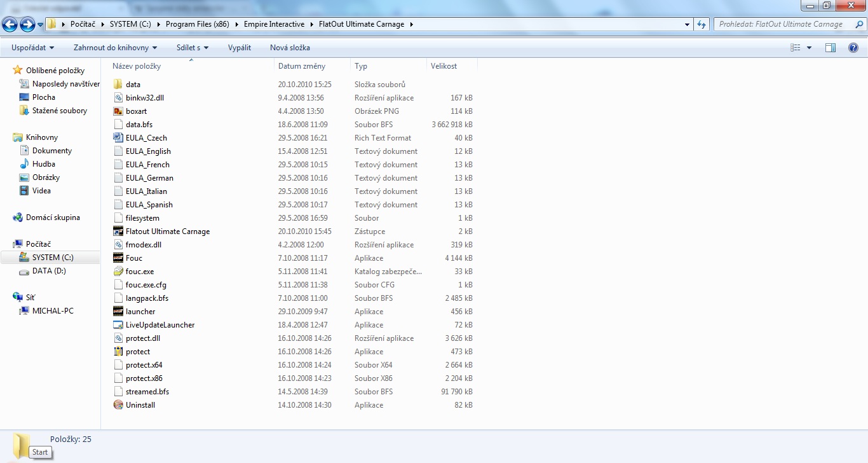Select the binkw32.dll file icon
Image resolution: width=868 pixels, height=463 pixels.
(x=118, y=98)
